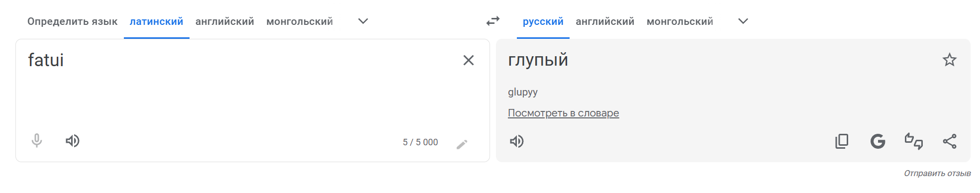The width and height of the screenshot is (980, 193).
Task: Set target language to монгольский
Action: pos(680,21)
